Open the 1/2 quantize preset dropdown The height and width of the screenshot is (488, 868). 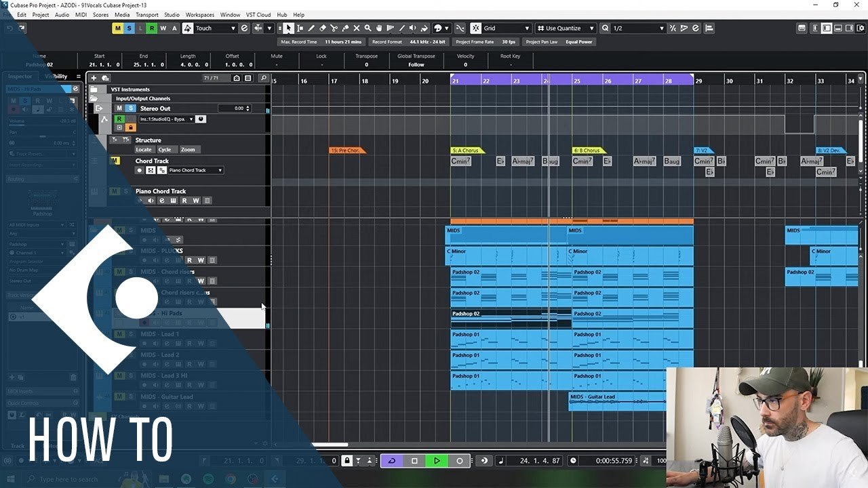(639, 28)
